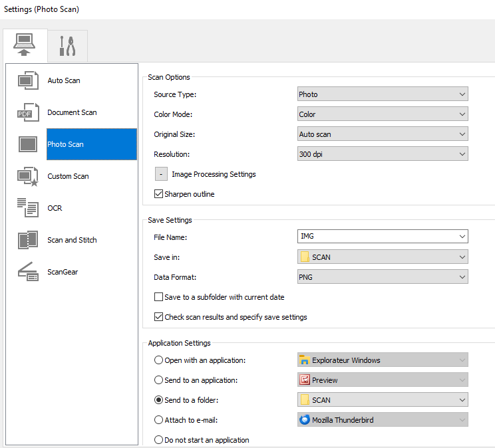Open the Save in SCAN folder dropdown
Screen dimensions: 495x448
(x=383, y=257)
